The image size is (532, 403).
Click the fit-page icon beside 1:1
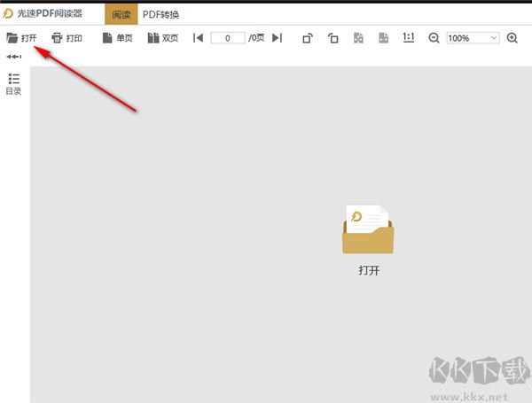pyautogui.click(x=383, y=38)
